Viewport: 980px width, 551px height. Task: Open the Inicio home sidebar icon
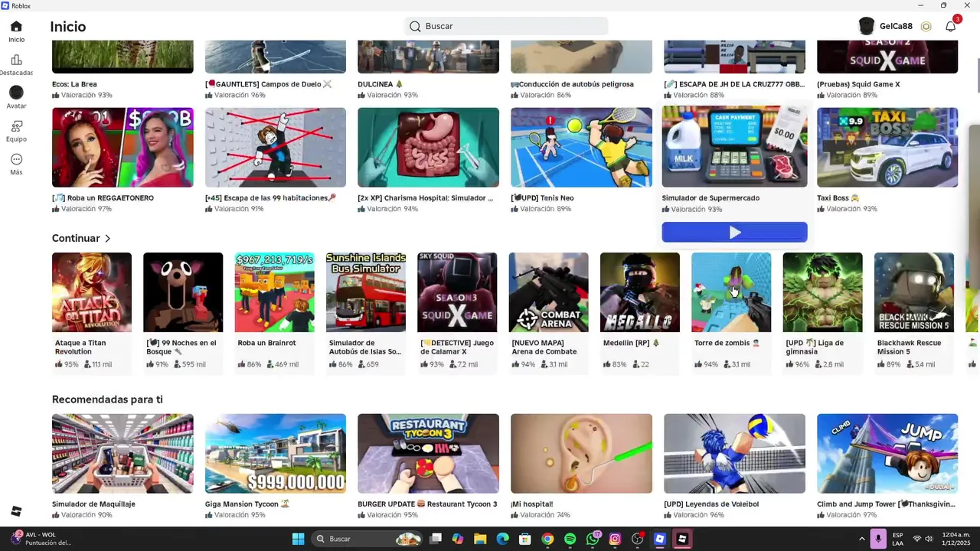coord(16,27)
